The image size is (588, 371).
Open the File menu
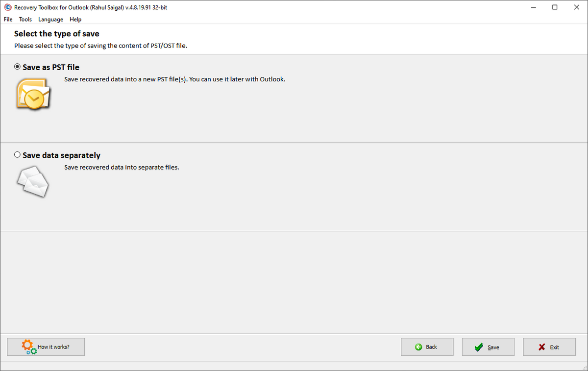[8, 20]
